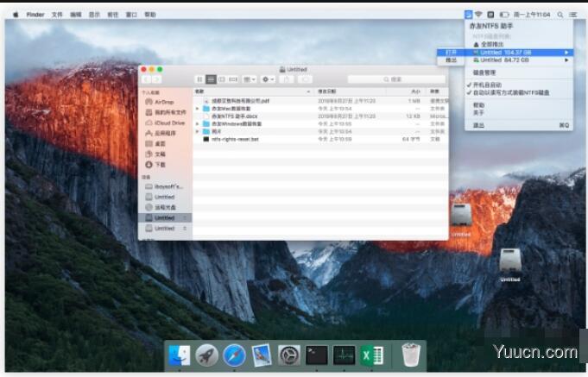Launch Excel from the Dock
The width and height of the screenshot is (588, 377).
coord(372,355)
